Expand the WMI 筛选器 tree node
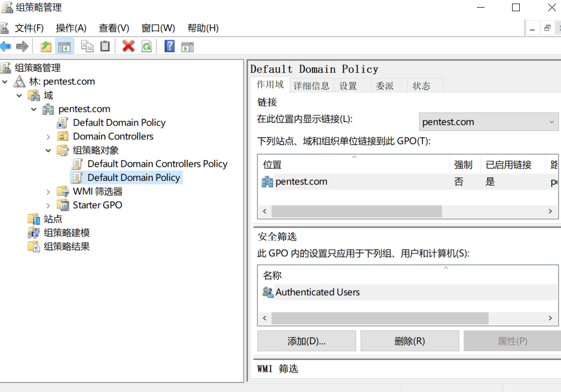 48,191
